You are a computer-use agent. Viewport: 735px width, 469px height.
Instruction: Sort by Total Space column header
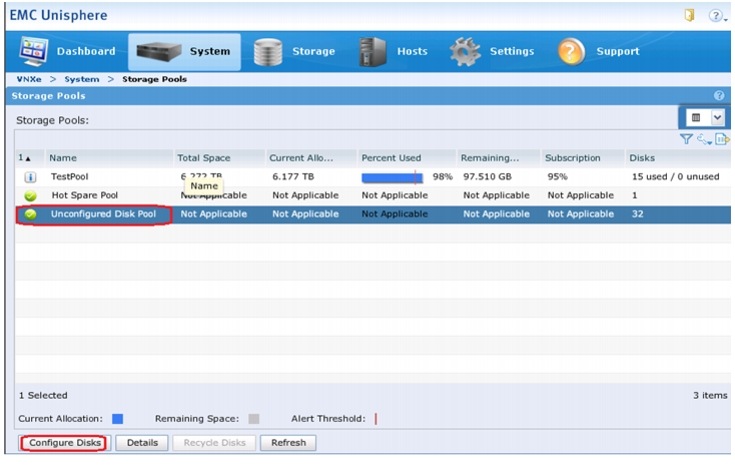(x=219, y=158)
